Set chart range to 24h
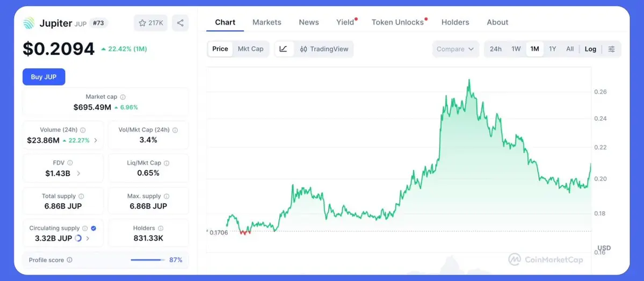The width and height of the screenshot is (644, 281). [x=496, y=49]
